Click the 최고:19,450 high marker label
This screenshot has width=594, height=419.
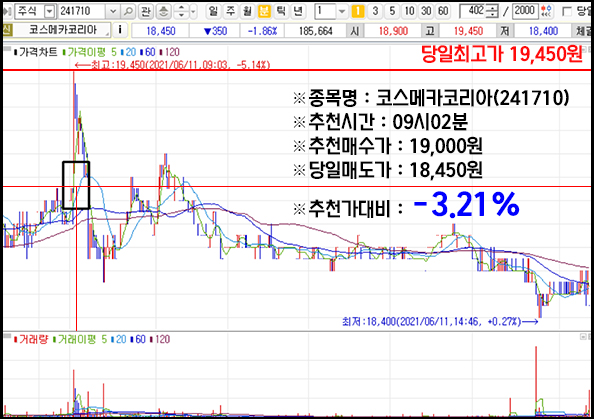(x=172, y=65)
